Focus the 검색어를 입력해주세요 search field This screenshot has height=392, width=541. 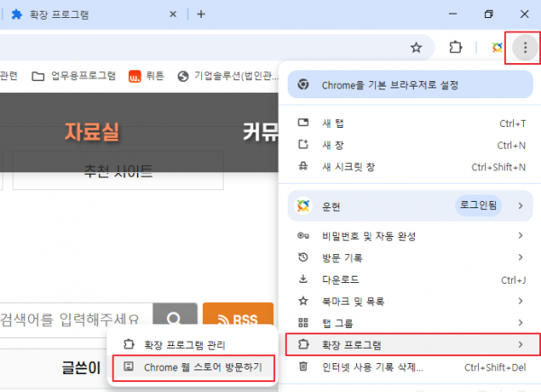(x=76, y=320)
